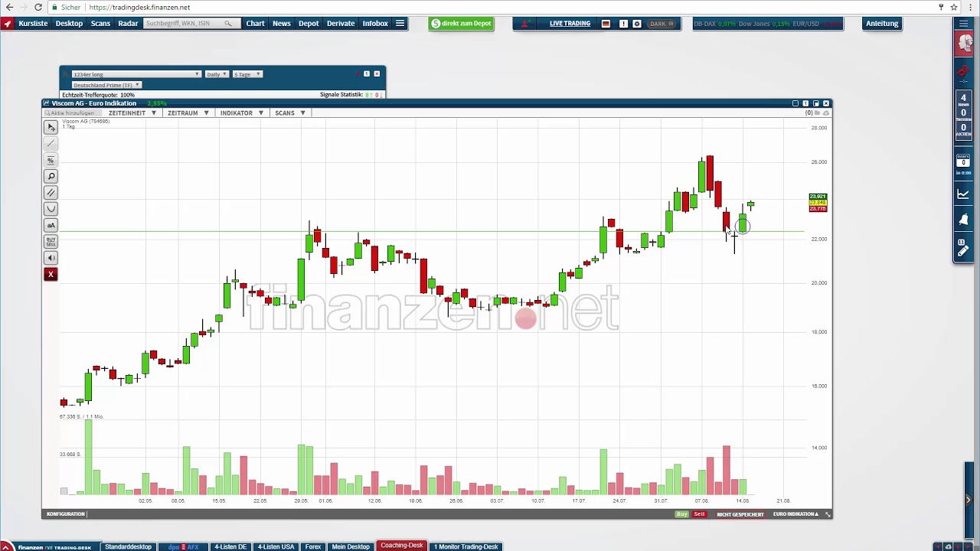Click the red signal broadcast icon in sidebar

(964, 71)
